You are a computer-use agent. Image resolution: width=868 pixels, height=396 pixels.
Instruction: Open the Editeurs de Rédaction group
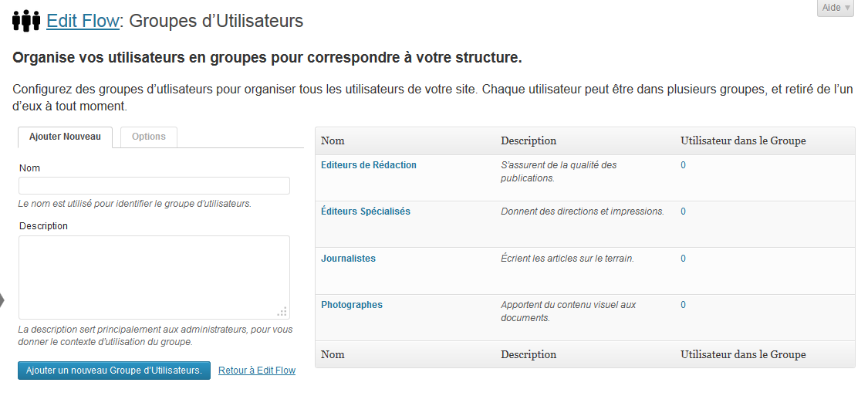tap(369, 165)
